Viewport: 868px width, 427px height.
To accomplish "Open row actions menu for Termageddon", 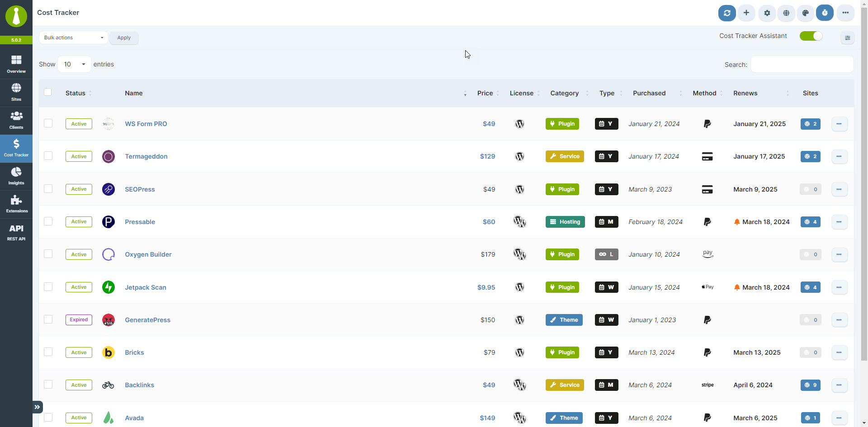I will [x=839, y=156].
